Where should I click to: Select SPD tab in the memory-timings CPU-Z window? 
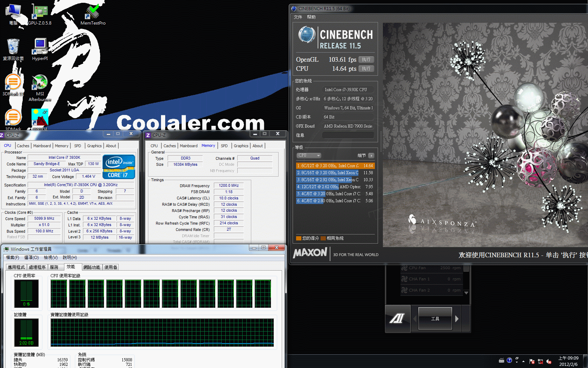(x=224, y=146)
